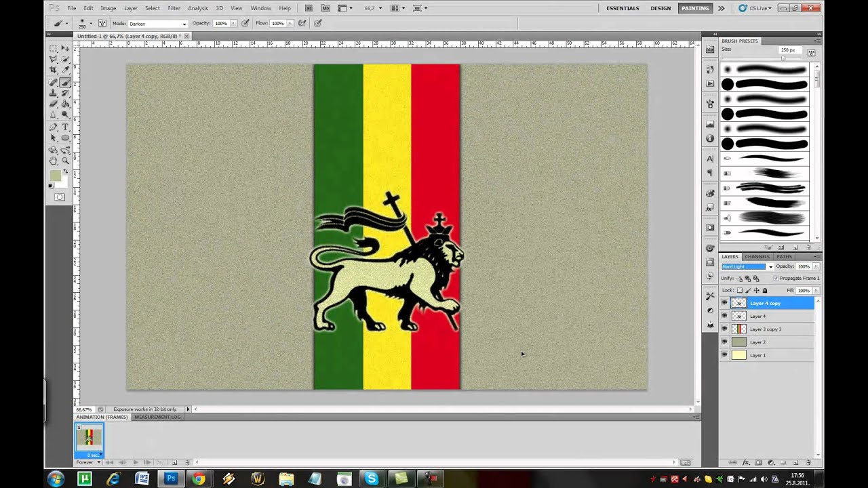Select the Hand tool
Image resolution: width=868 pixels, height=488 pixels.
pyautogui.click(x=54, y=161)
